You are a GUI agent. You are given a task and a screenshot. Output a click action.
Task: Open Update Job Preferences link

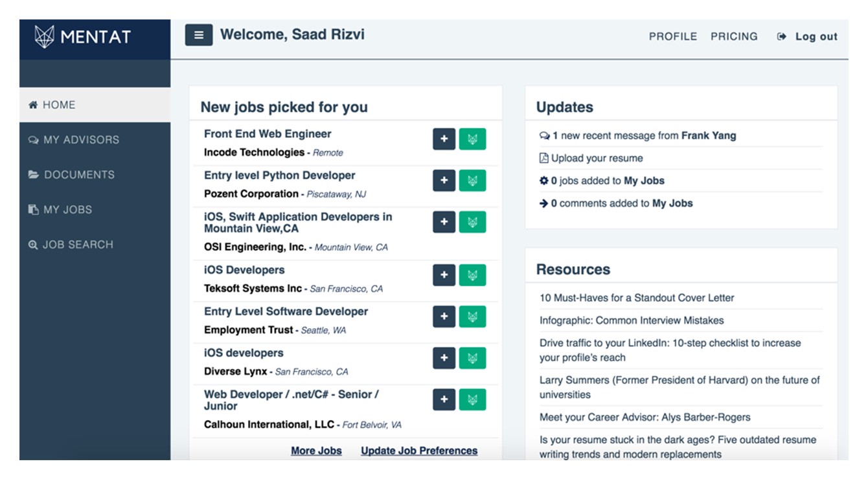pyautogui.click(x=419, y=451)
